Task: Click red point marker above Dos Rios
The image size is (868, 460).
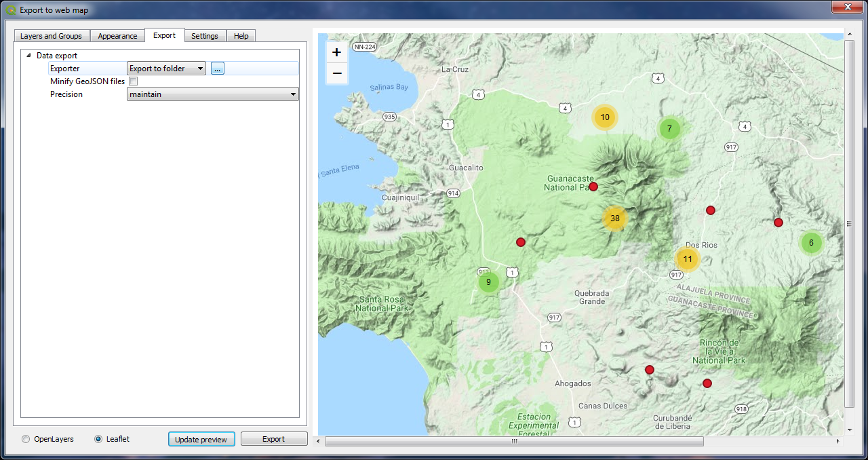Action: (x=711, y=210)
